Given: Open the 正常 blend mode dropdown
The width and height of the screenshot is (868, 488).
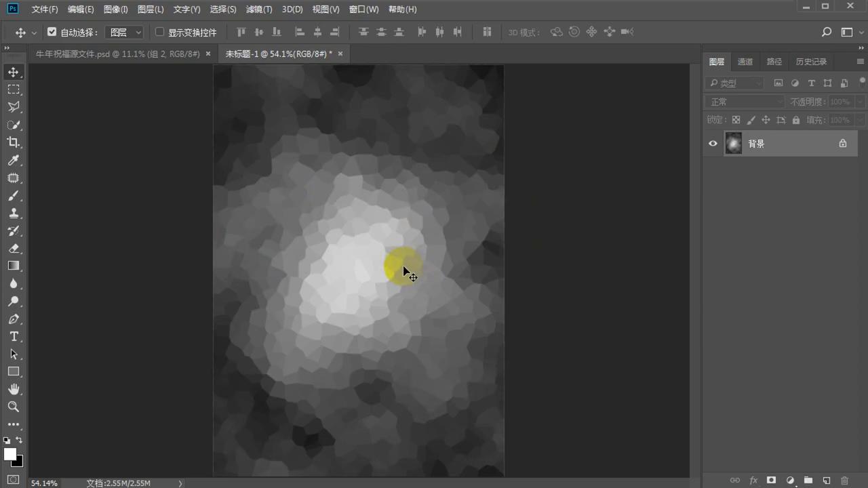Looking at the screenshot, I should (745, 102).
